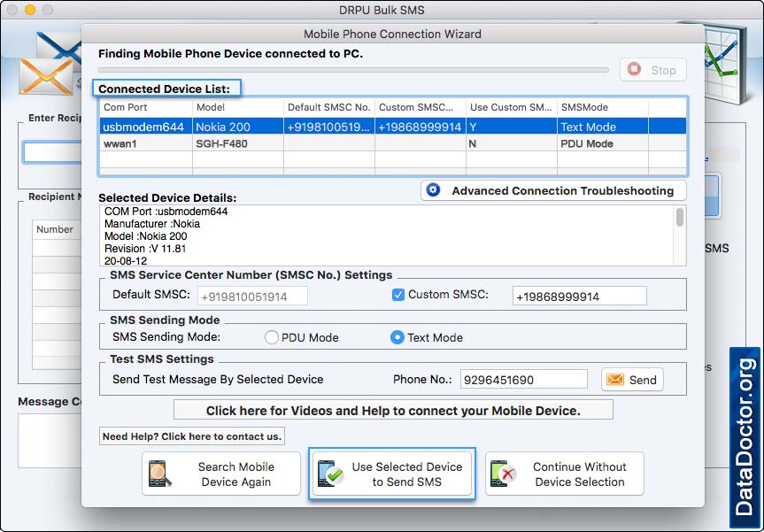This screenshot has width=764, height=532.
Task: Click the blue gear icon for troubleshooting
Action: 433,190
